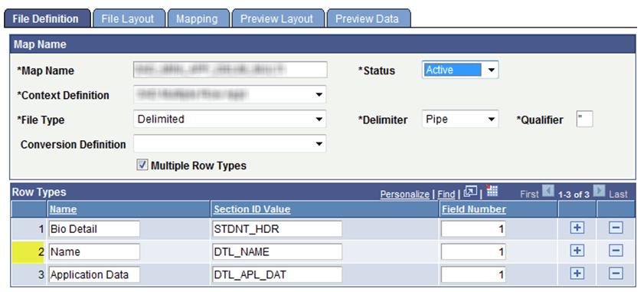Sort by Section ID Value column header
The height and width of the screenshot is (292, 644).
[x=252, y=209]
